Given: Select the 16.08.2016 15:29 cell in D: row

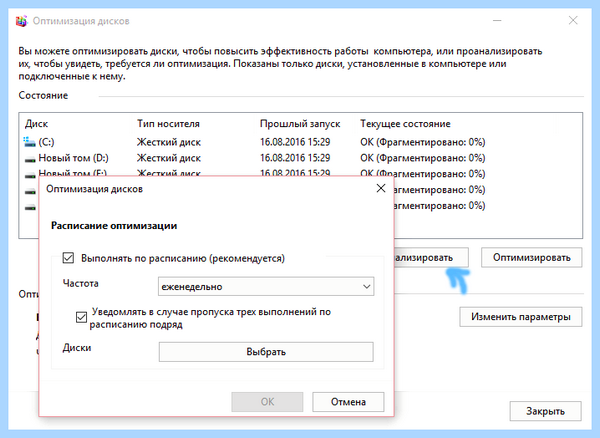Looking at the screenshot, I should click(295, 158).
